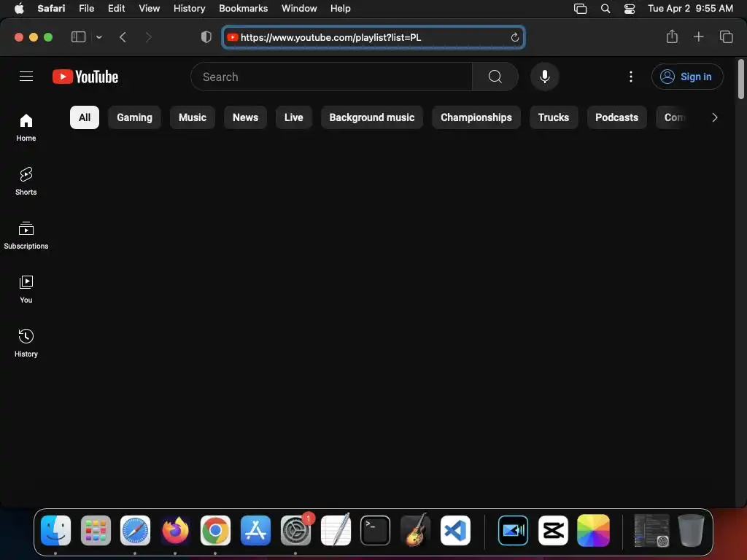
Task: Click into the YouTube search field
Action: pyautogui.click(x=332, y=77)
